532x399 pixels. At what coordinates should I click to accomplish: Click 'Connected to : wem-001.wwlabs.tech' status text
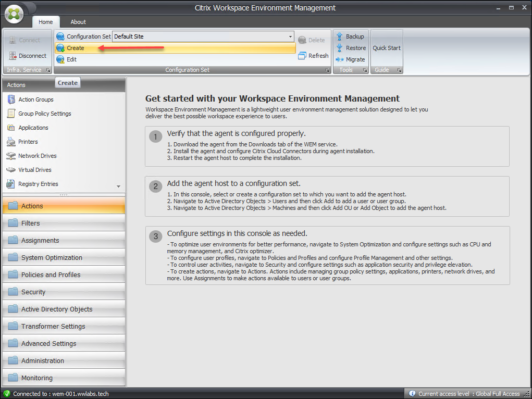pyautogui.click(x=61, y=394)
